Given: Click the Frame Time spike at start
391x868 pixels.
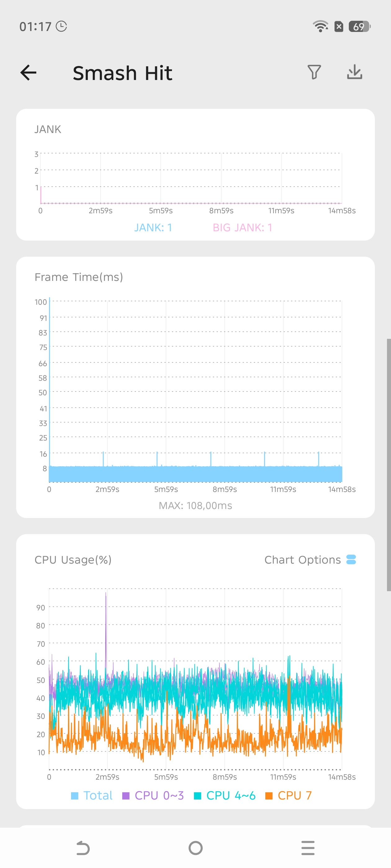Looking at the screenshot, I should [x=50, y=381].
